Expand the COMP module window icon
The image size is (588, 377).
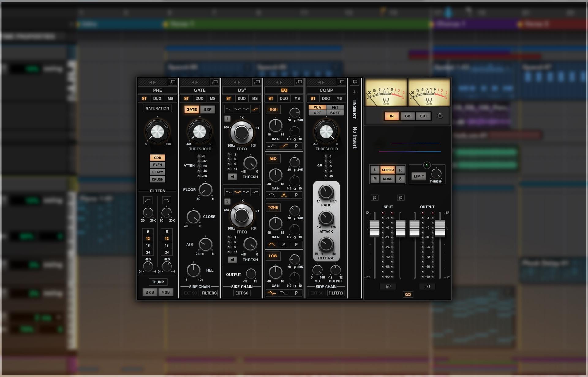coord(341,82)
